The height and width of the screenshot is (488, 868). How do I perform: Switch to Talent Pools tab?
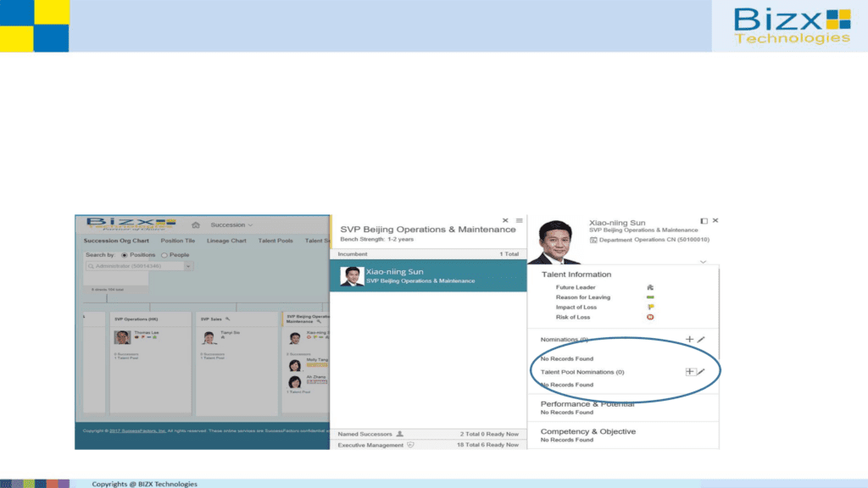(275, 241)
